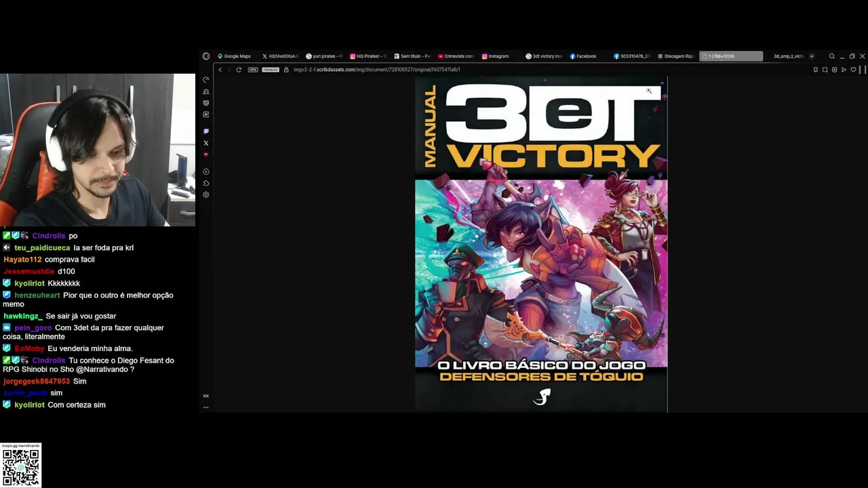This screenshot has height=488, width=868.
Task: Click chat message "Eu venderia minha alma."
Action: coord(90,349)
